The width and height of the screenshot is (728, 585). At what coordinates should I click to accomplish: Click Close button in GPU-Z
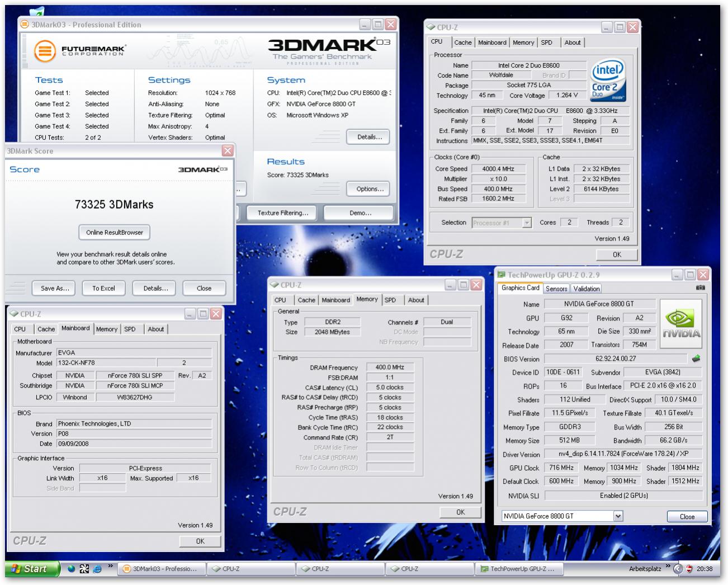687,517
